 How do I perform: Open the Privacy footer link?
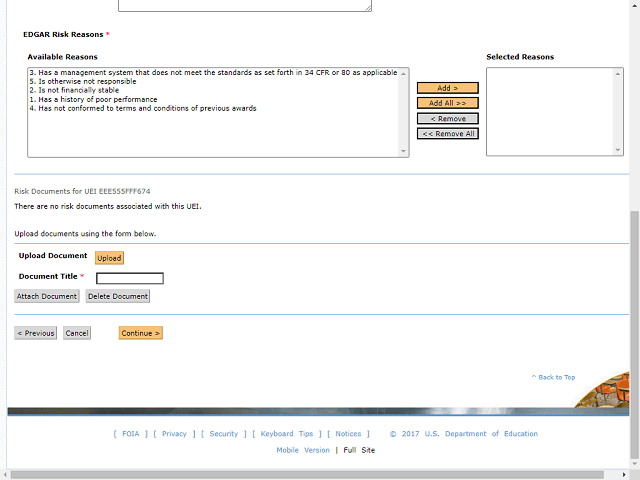tap(174, 433)
